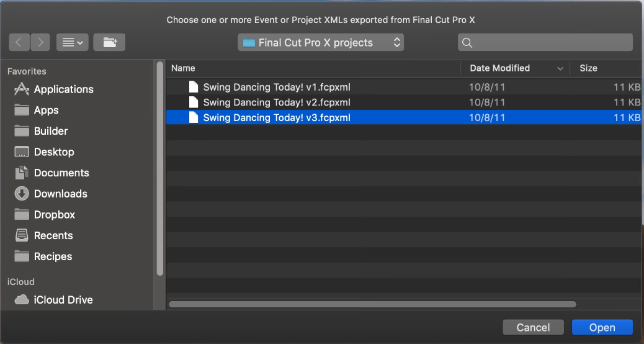This screenshot has height=344, width=644.
Task: Click the new folder toolbar button
Action: point(109,42)
